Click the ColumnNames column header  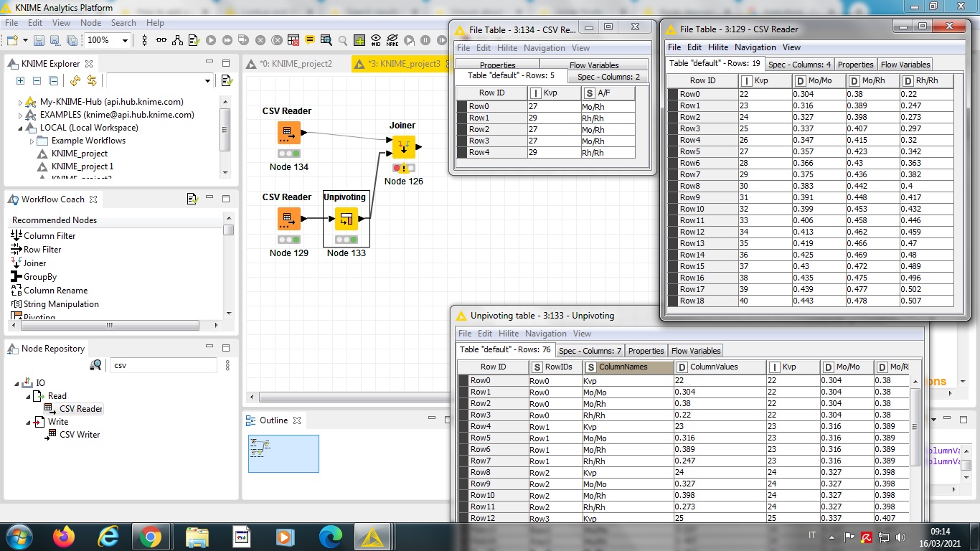click(623, 367)
